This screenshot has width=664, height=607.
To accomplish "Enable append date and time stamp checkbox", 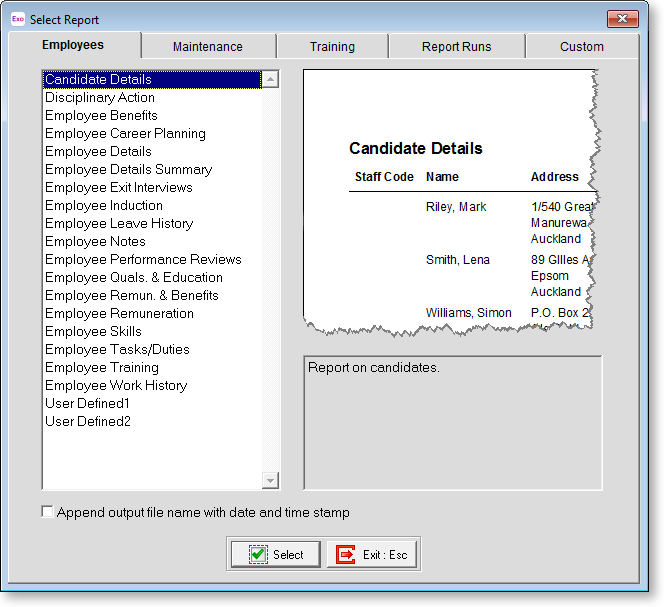I will click(48, 512).
